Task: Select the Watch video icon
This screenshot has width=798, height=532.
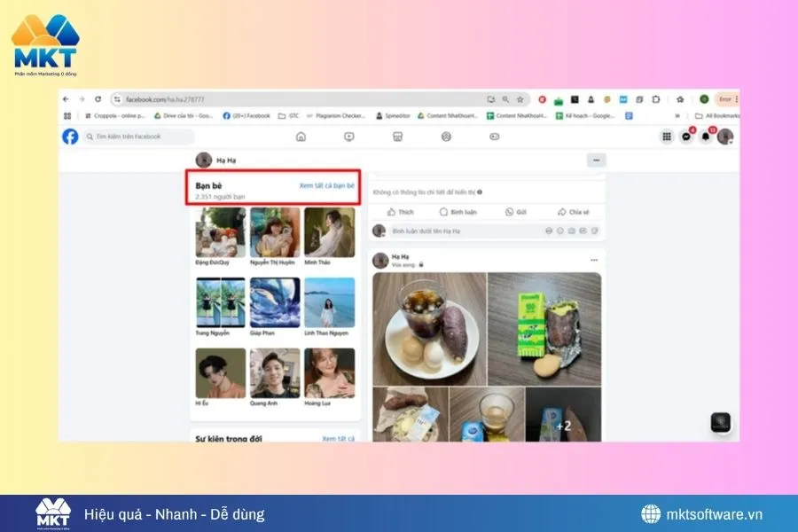Action: 349,137
